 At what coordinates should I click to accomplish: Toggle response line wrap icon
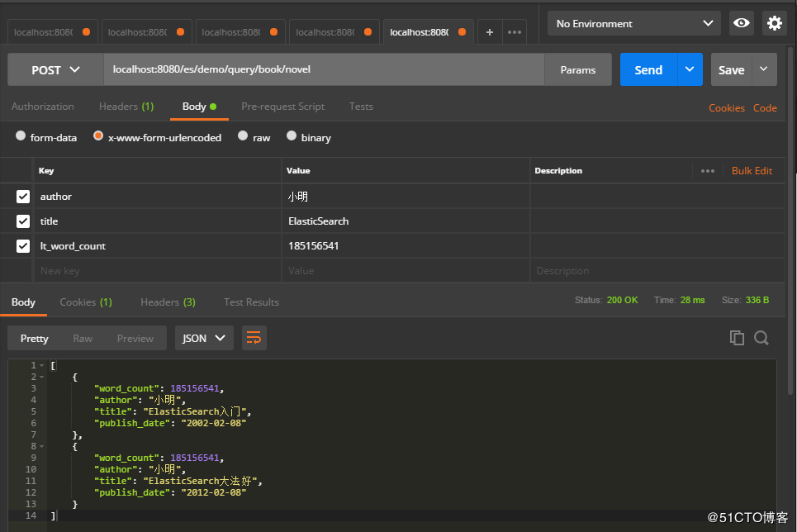tap(254, 338)
